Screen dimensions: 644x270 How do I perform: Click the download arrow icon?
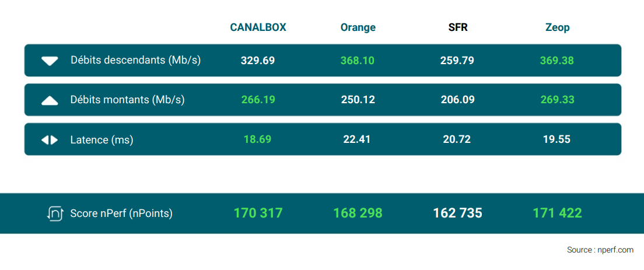click(x=50, y=61)
